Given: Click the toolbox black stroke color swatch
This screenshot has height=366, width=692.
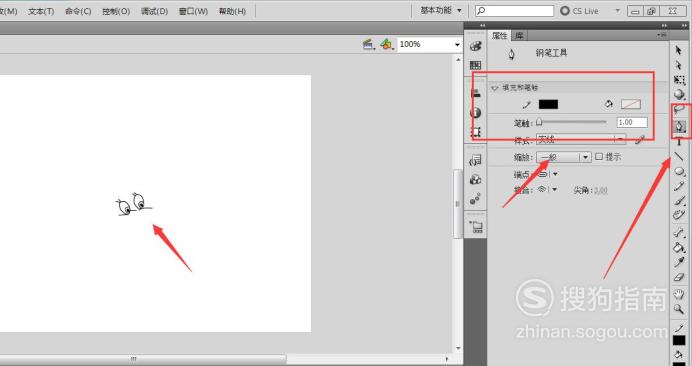Looking at the screenshot, I should click(679, 340).
